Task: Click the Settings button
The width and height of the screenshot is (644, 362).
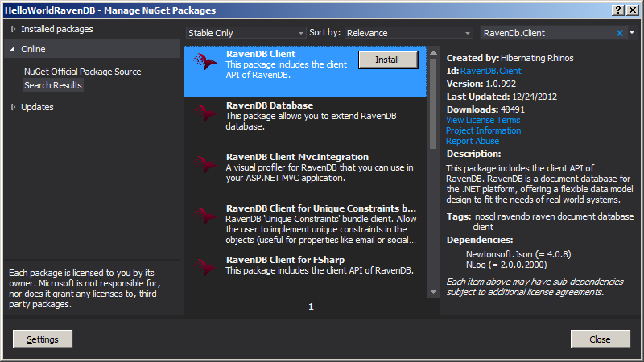Action: (43, 339)
